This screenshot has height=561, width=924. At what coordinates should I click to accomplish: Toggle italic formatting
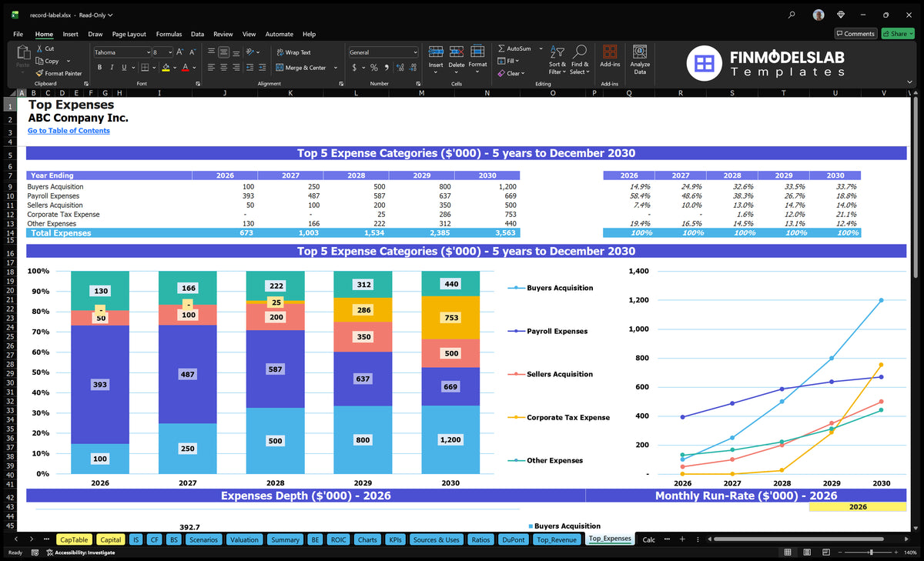click(x=112, y=68)
